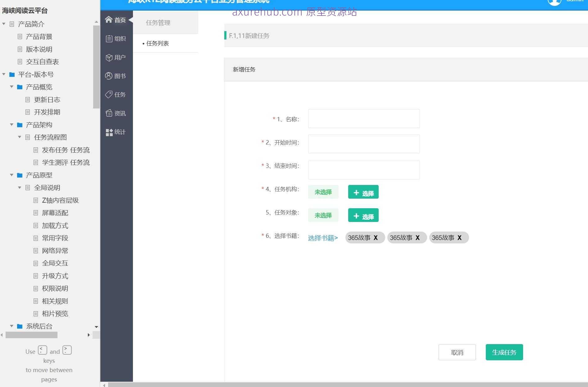
Task: Collapse the 产品简介 tree node
Action: tap(4, 24)
